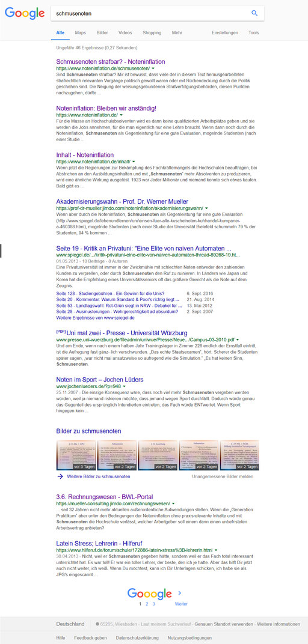Open Datenschutzerklärung footer link

tap(137, 638)
